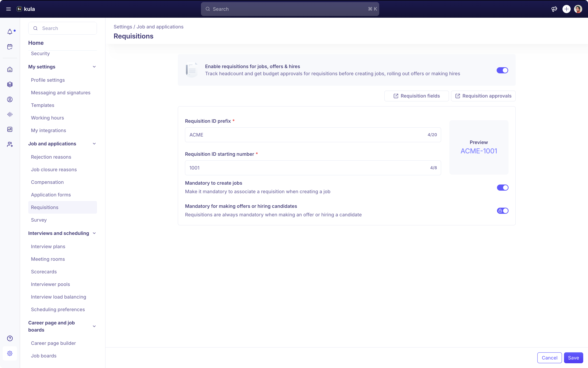
Task: Open the candidates person icon in sidebar
Action: (x=10, y=99)
